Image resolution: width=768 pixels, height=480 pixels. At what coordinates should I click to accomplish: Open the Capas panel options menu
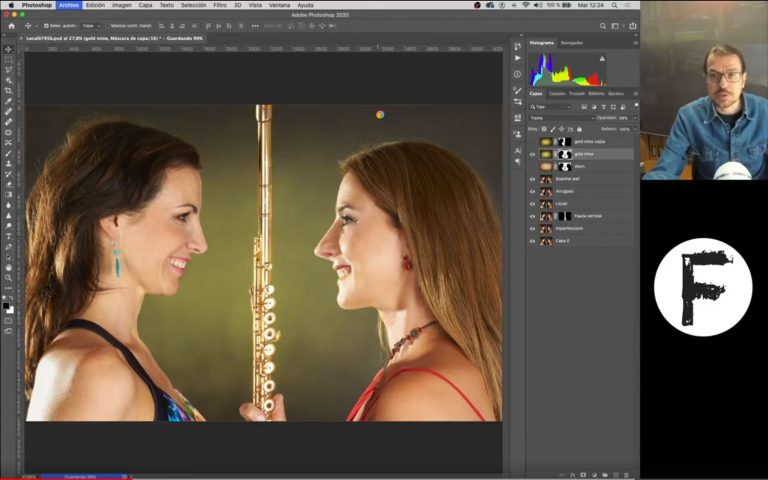(635, 94)
